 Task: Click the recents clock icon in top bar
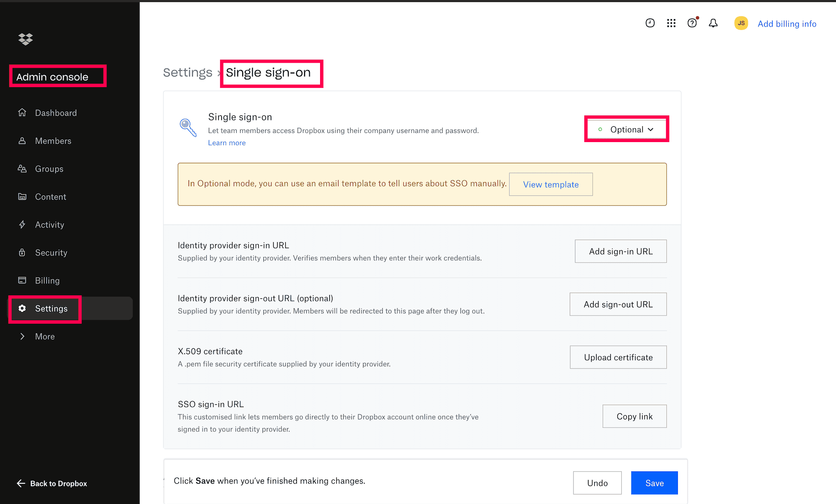pos(650,23)
